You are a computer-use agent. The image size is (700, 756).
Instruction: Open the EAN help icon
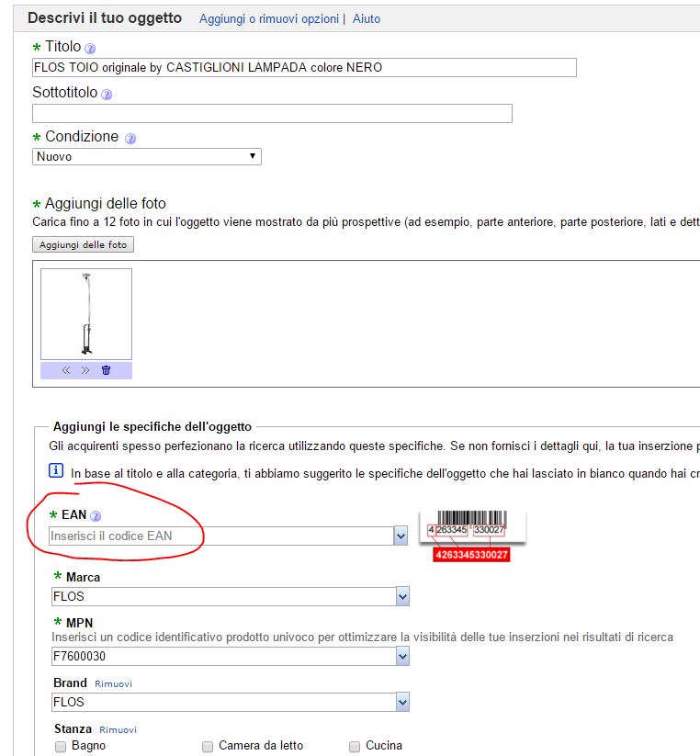[96, 516]
